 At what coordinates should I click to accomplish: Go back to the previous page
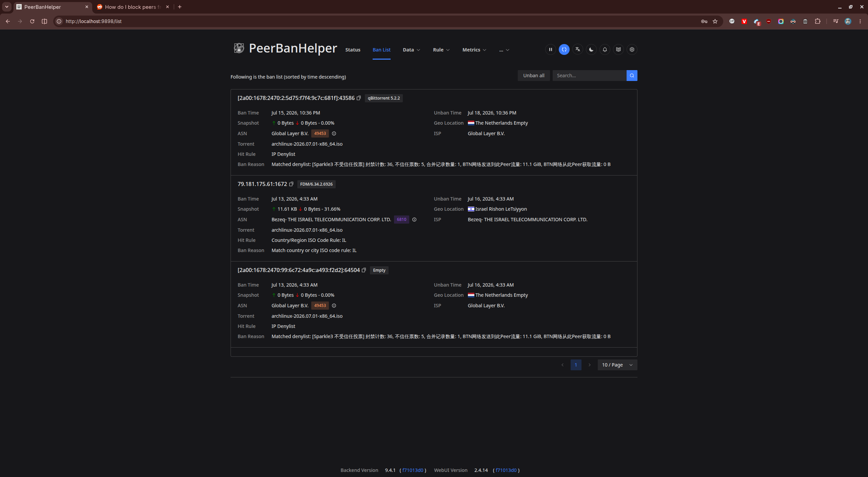tap(8, 21)
